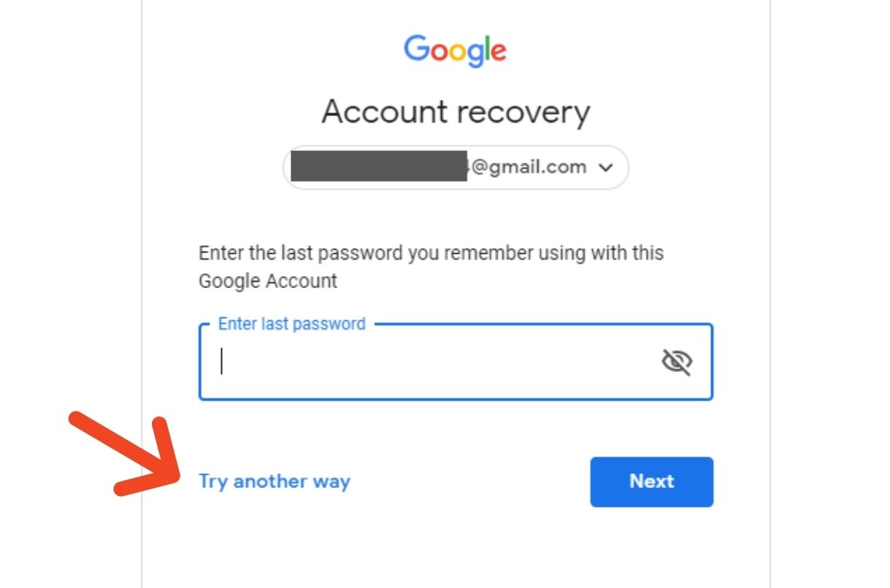Click the @gmail.com text in the chip

coord(529,167)
